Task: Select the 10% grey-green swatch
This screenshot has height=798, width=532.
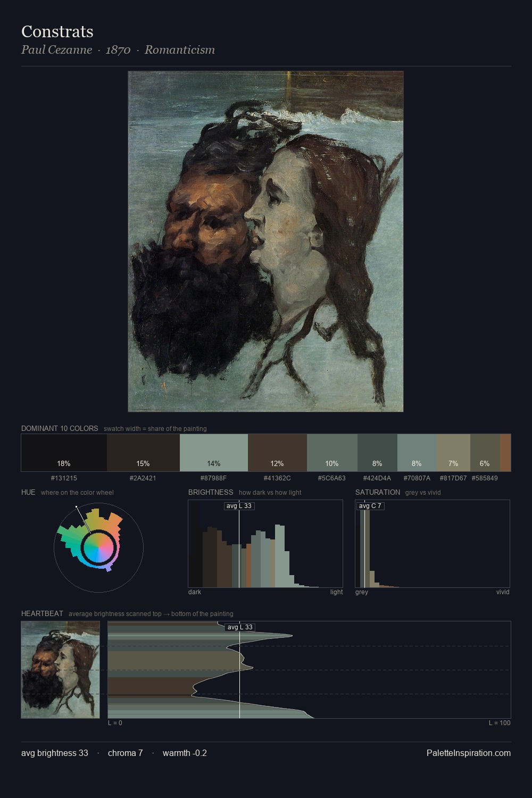Action: pos(332,453)
